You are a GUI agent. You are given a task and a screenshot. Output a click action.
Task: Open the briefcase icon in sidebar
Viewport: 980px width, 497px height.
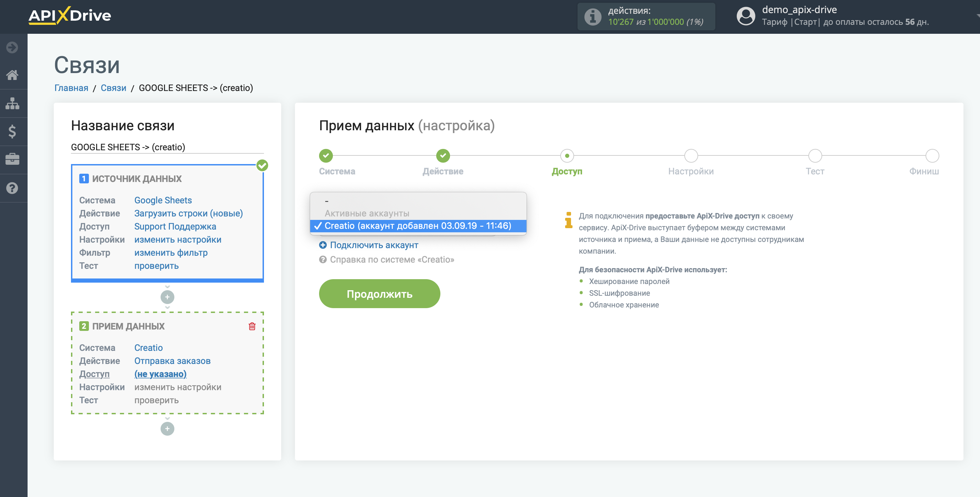[x=12, y=159]
